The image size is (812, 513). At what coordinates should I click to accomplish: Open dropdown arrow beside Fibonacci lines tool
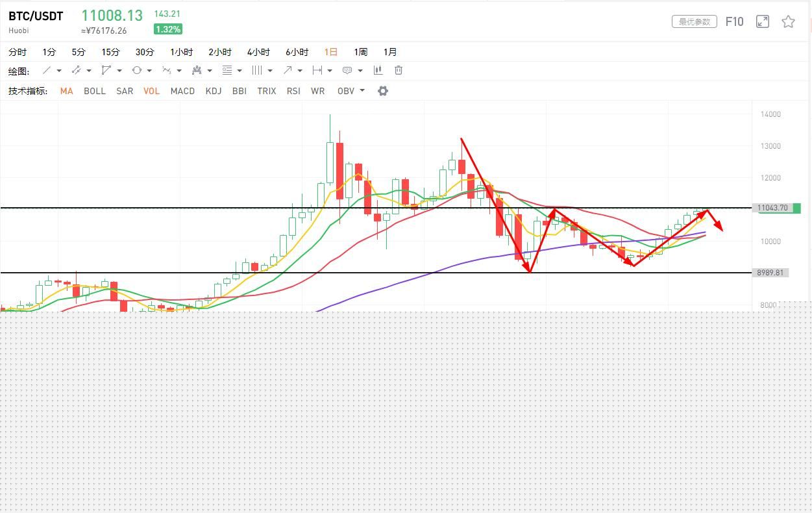(x=240, y=71)
